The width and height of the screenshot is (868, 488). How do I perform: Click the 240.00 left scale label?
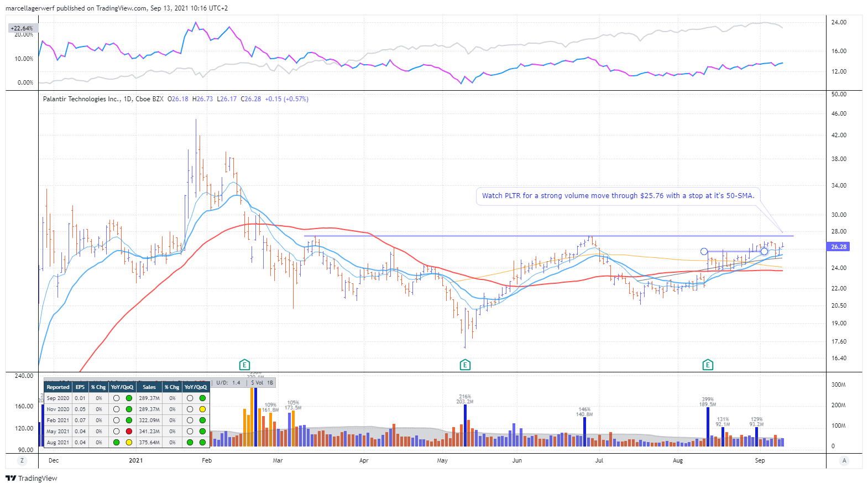24,376
